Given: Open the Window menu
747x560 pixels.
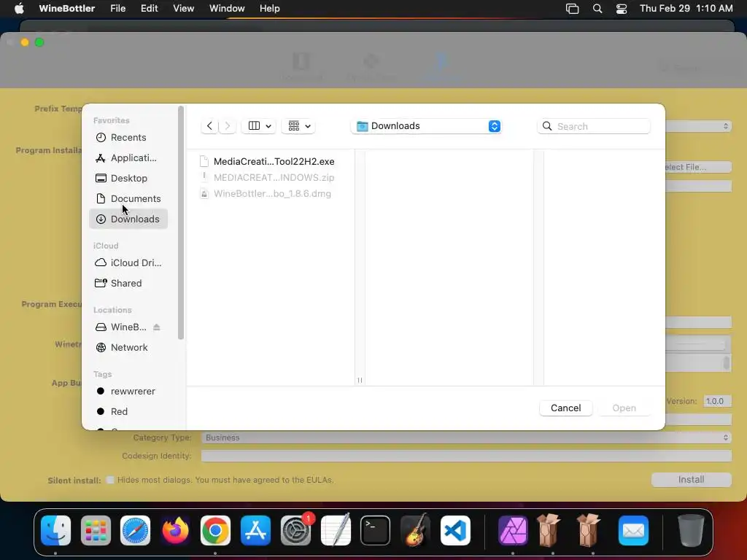Looking at the screenshot, I should pos(227,9).
